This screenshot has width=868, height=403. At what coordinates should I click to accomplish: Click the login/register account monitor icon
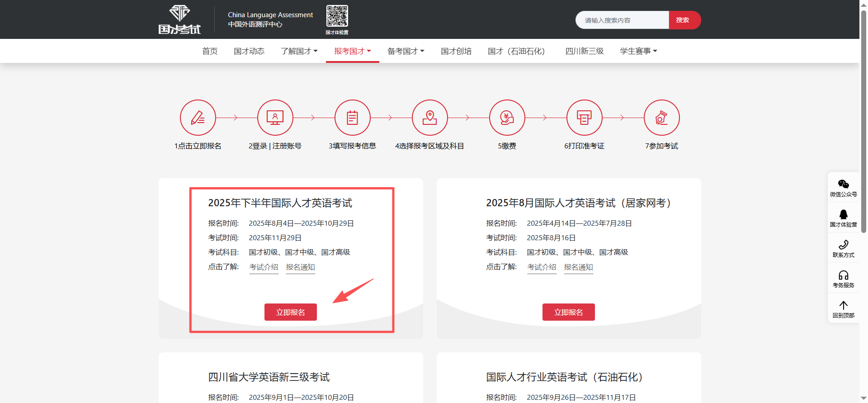tap(275, 118)
